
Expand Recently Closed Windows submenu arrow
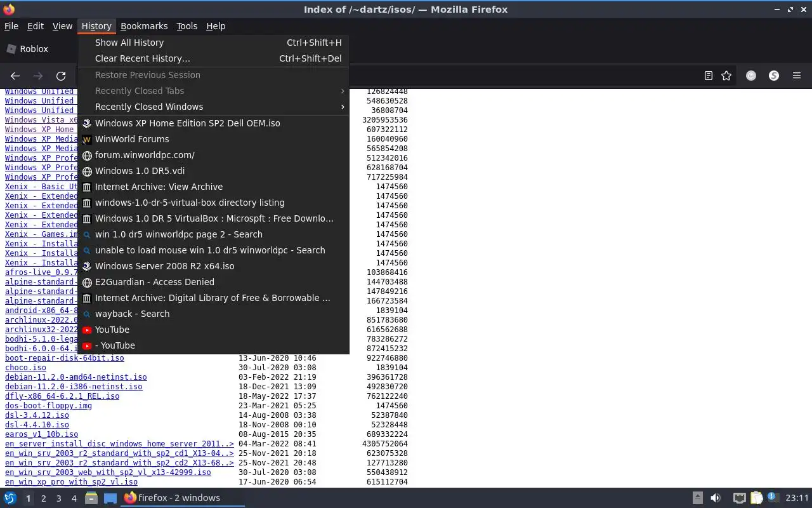(x=343, y=107)
